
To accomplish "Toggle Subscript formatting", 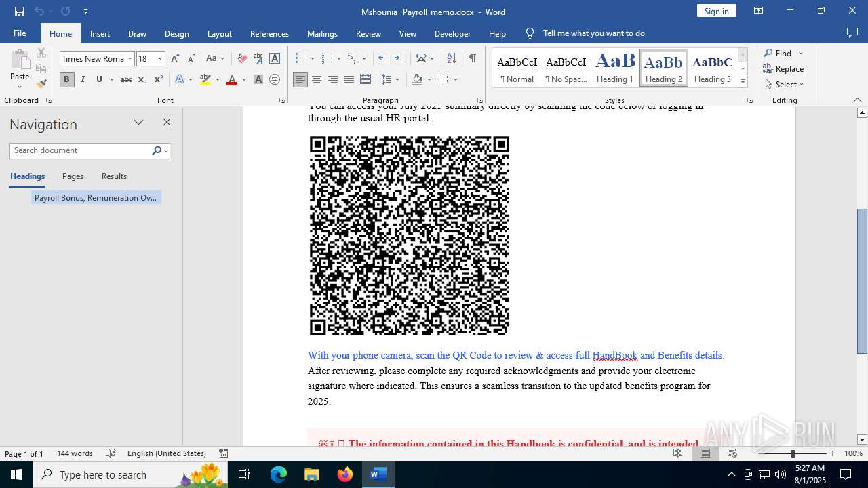I will (142, 79).
